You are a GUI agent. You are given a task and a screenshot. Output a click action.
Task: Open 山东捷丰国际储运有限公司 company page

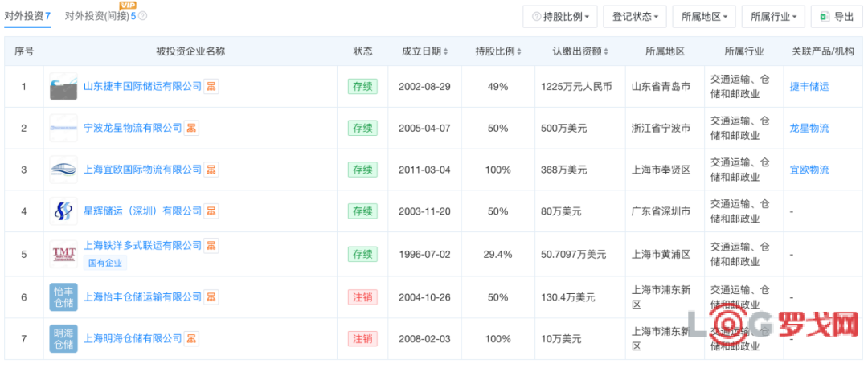tap(142, 86)
